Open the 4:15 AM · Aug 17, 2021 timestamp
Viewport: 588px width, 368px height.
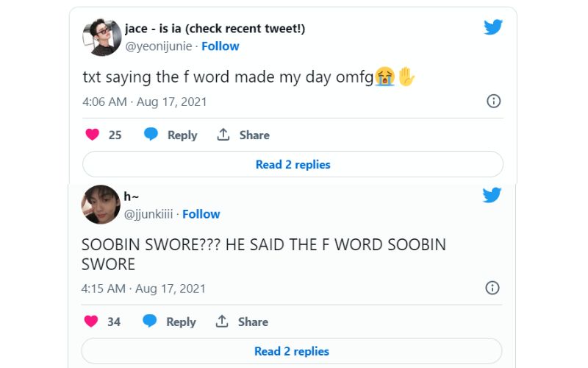coord(143,289)
